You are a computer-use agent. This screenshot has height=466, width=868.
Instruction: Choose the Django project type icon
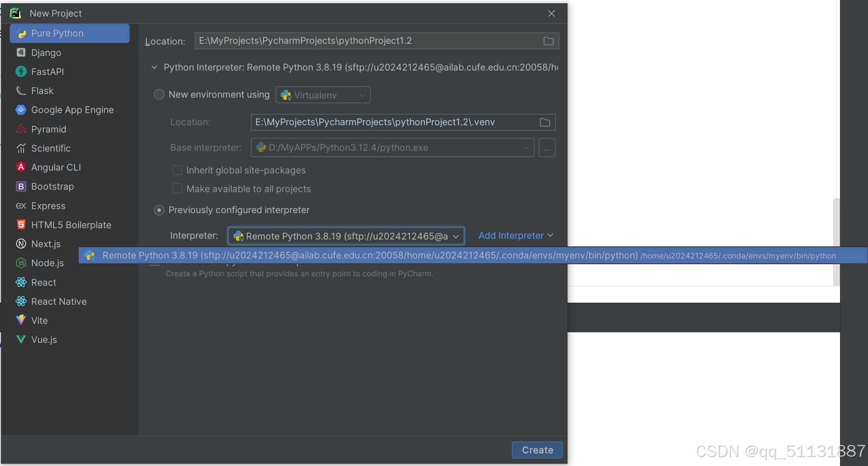point(21,52)
